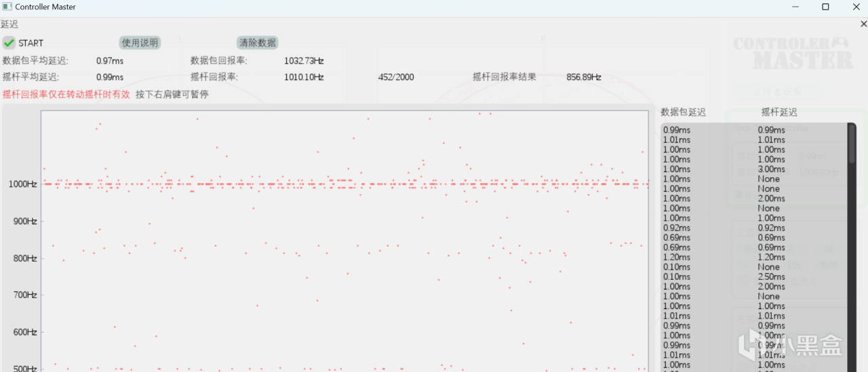868x372 pixels.
Task: Select the 856.89Hz polling rate result
Action: 584,77
